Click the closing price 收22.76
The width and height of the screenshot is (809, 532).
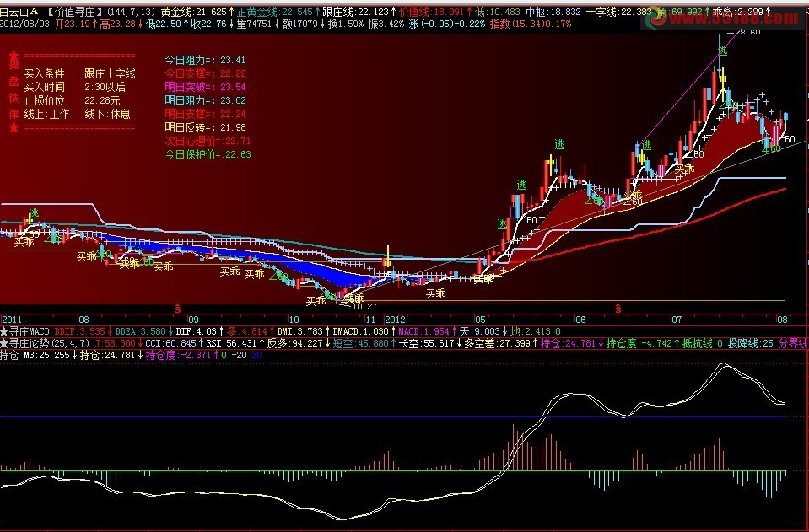208,24
